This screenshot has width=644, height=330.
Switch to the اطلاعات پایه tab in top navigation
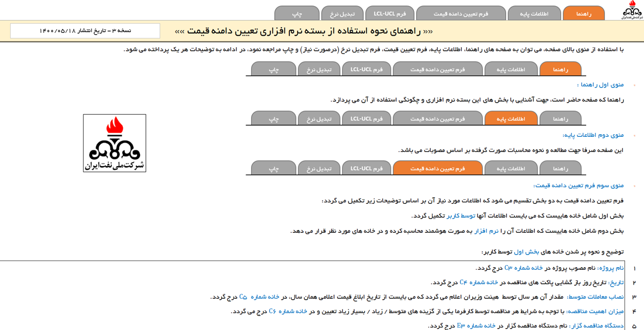pyautogui.click(x=534, y=14)
